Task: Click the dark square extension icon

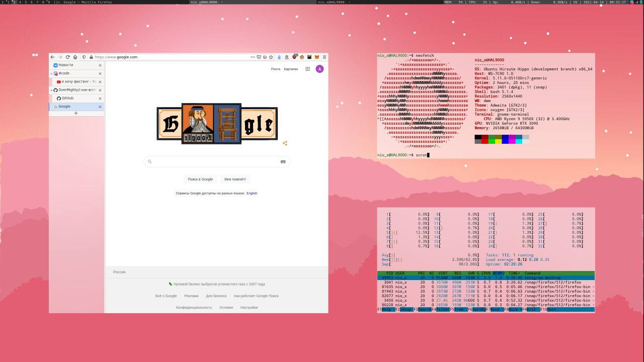Action: point(309,57)
